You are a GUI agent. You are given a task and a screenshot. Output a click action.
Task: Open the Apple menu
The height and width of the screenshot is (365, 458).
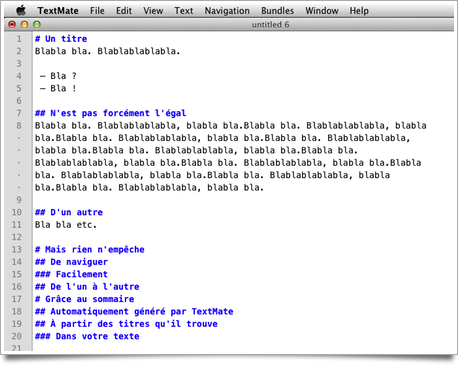(21, 11)
